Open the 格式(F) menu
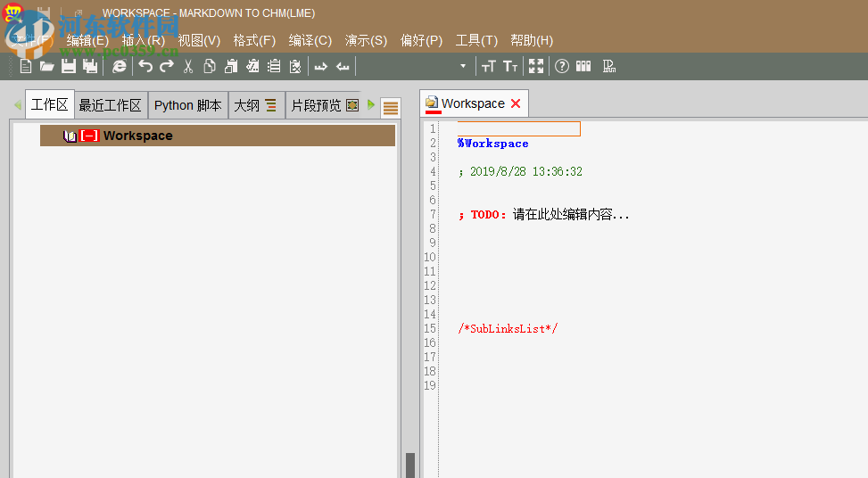The height and width of the screenshot is (478, 868). point(254,40)
